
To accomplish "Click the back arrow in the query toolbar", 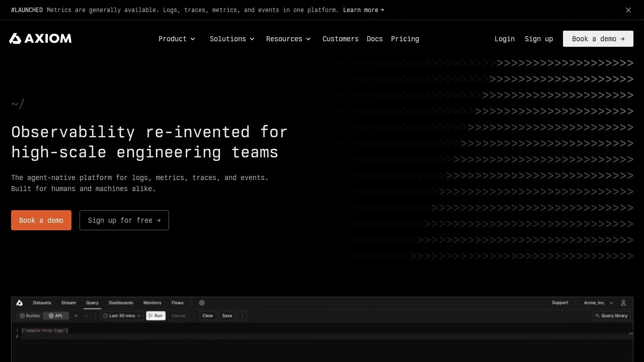I will (76, 316).
